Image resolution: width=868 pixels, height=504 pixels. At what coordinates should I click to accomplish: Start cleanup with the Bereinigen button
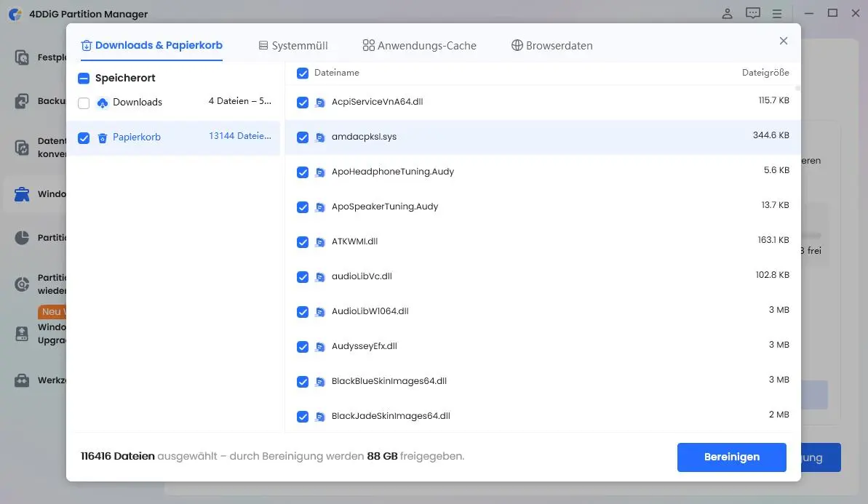click(x=731, y=457)
